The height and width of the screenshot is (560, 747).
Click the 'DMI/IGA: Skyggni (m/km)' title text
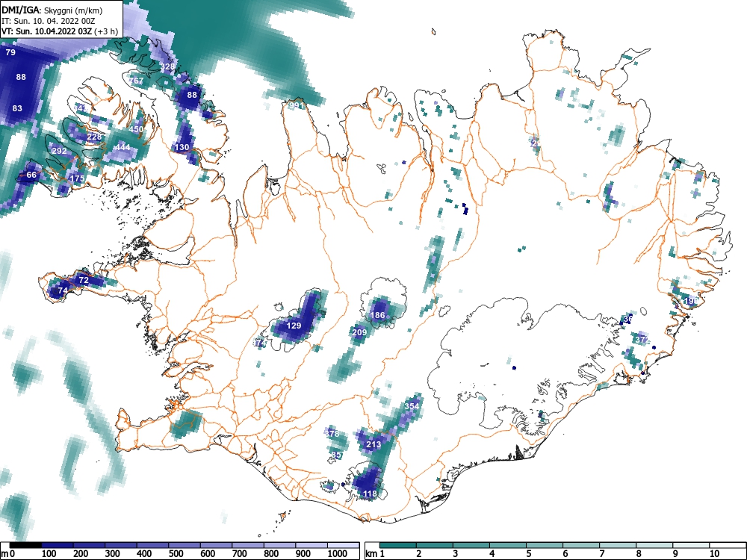pyautogui.click(x=52, y=9)
